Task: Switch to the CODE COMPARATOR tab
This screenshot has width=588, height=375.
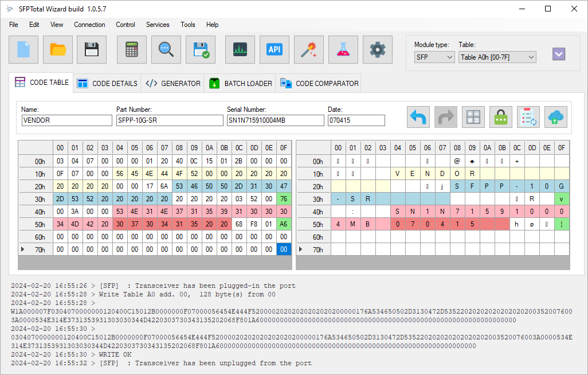Action: click(x=319, y=83)
